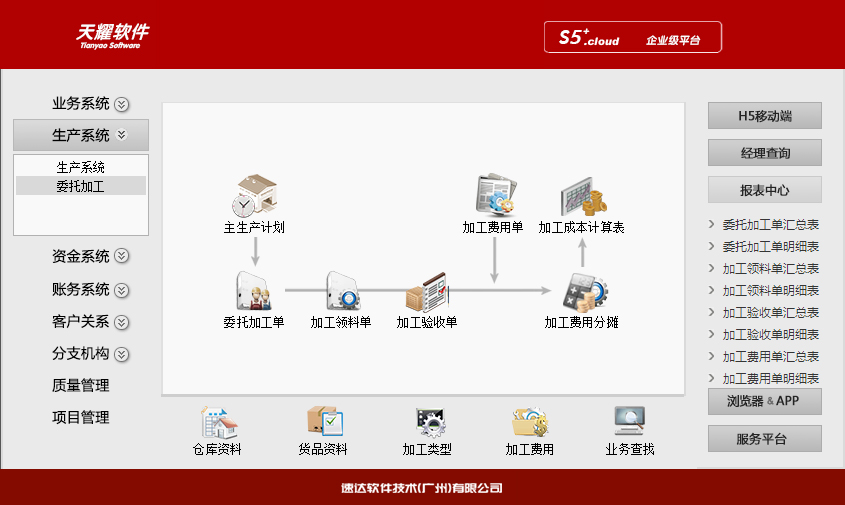845x505 pixels.
Task: Click the 货品资料 icon
Action: coord(324,424)
